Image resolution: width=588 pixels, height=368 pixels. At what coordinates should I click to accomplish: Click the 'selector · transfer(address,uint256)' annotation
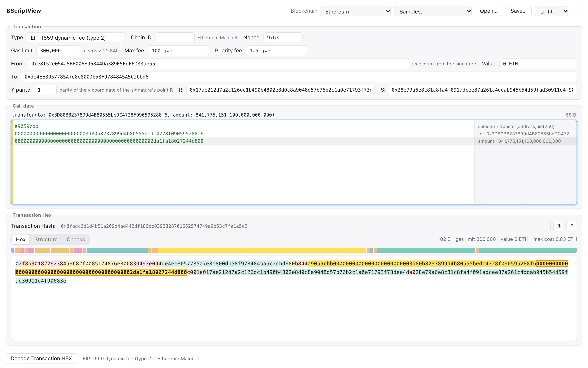pos(516,127)
